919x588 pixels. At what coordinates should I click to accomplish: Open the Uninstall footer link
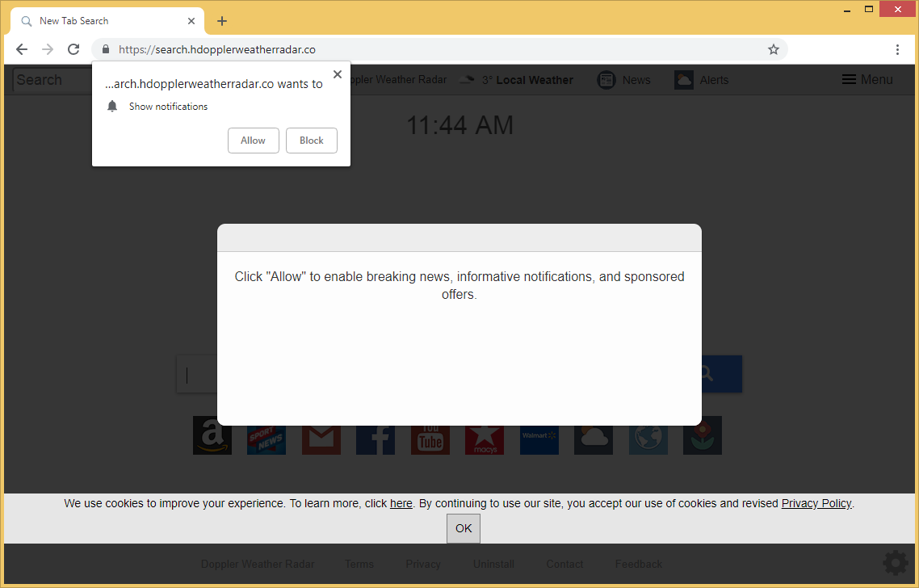493,564
